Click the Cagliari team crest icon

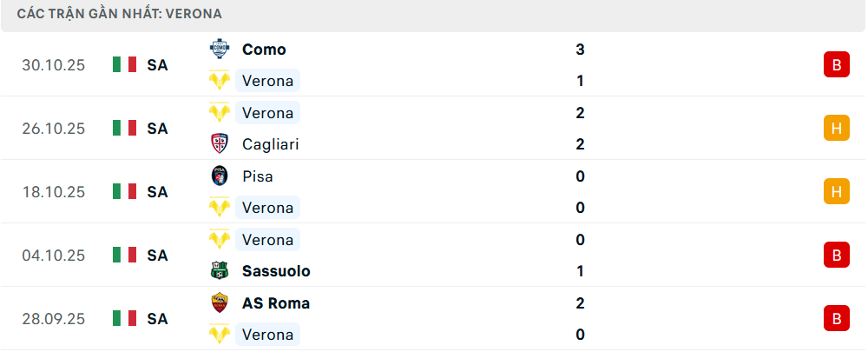219,144
